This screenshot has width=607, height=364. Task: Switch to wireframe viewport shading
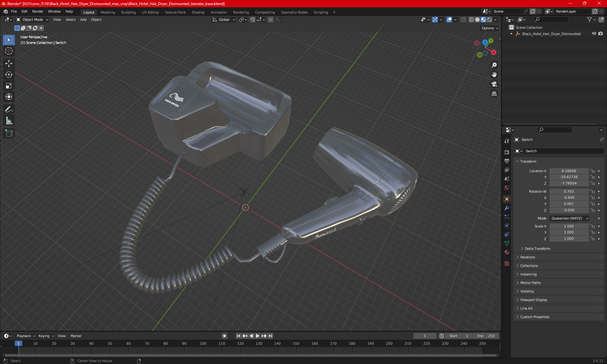(x=471, y=20)
